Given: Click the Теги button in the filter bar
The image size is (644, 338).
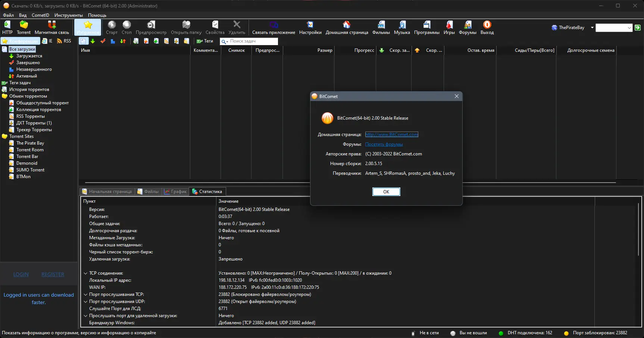Looking at the screenshot, I should pos(205,41).
